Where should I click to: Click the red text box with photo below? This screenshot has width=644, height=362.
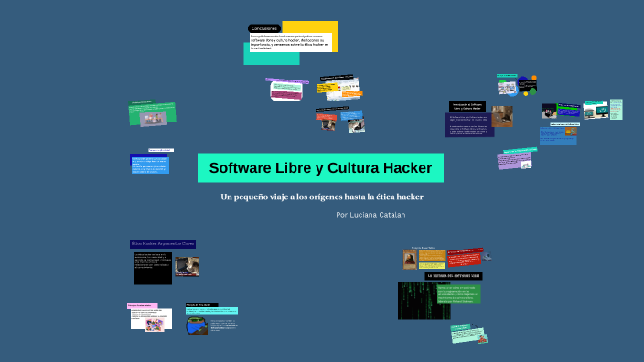tap(326, 117)
